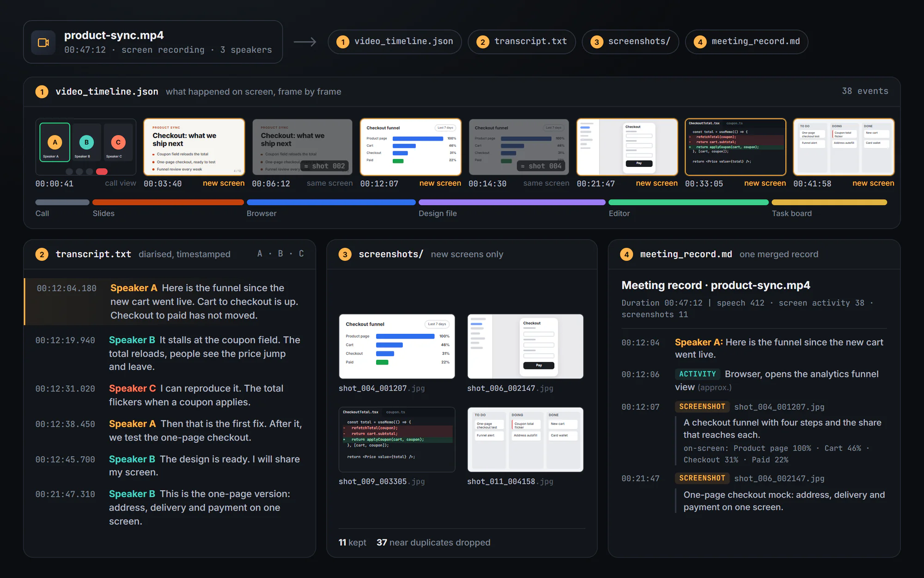The height and width of the screenshot is (578, 924).
Task: Click the '38 events' count label
Action: tap(865, 91)
